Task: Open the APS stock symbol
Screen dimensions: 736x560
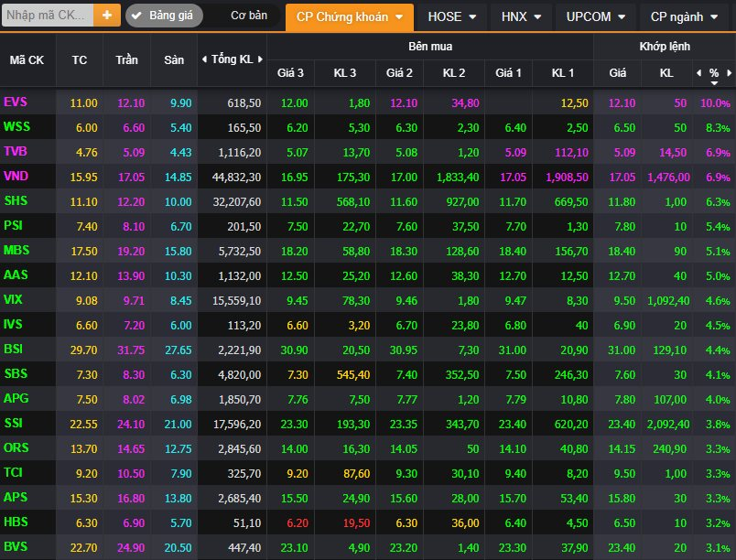Action: point(16,497)
